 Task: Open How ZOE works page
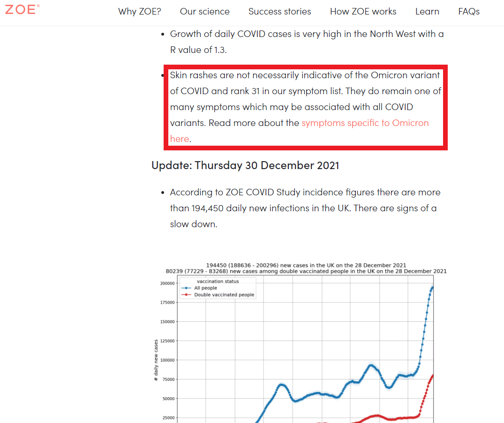[363, 12]
